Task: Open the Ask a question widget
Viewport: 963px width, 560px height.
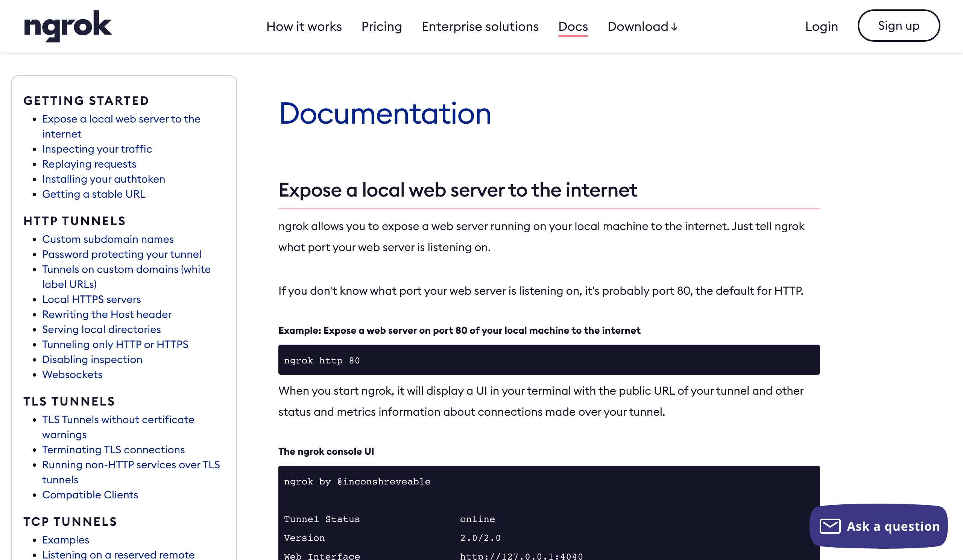Action: pyautogui.click(x=878, y=526)
